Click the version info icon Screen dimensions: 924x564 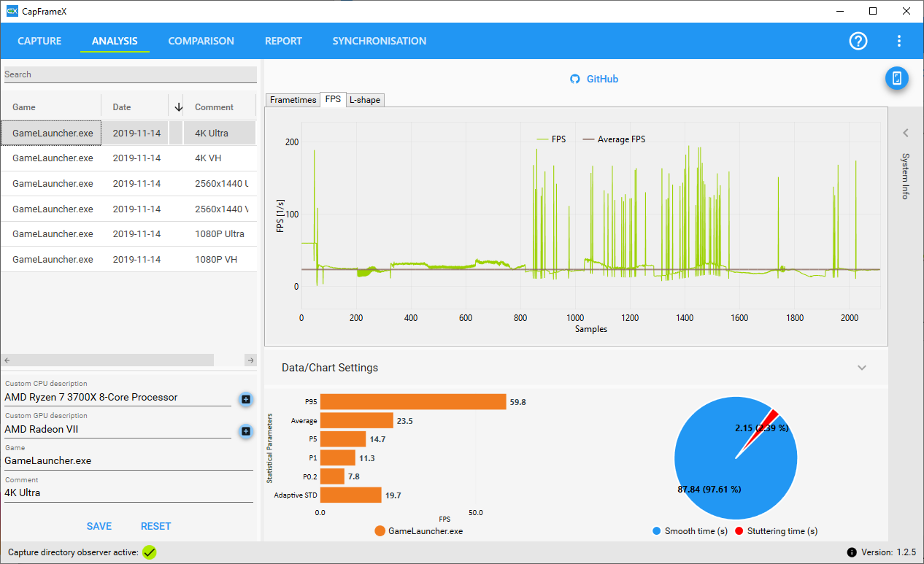pos(852,552)
